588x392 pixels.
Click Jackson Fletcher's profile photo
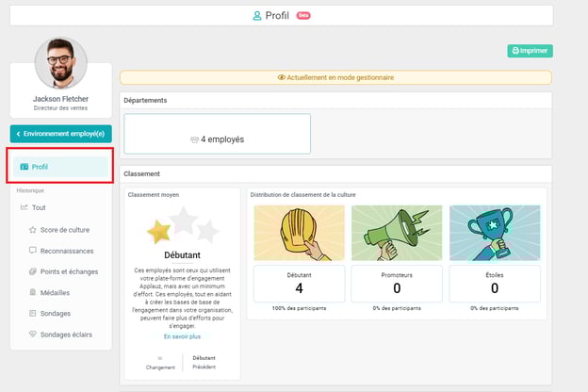[60, 63]
